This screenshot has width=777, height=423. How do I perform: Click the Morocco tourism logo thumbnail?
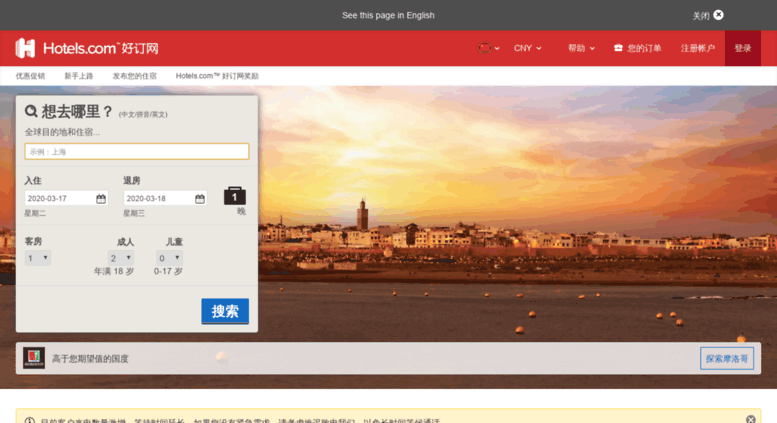[x=34, y=358]
